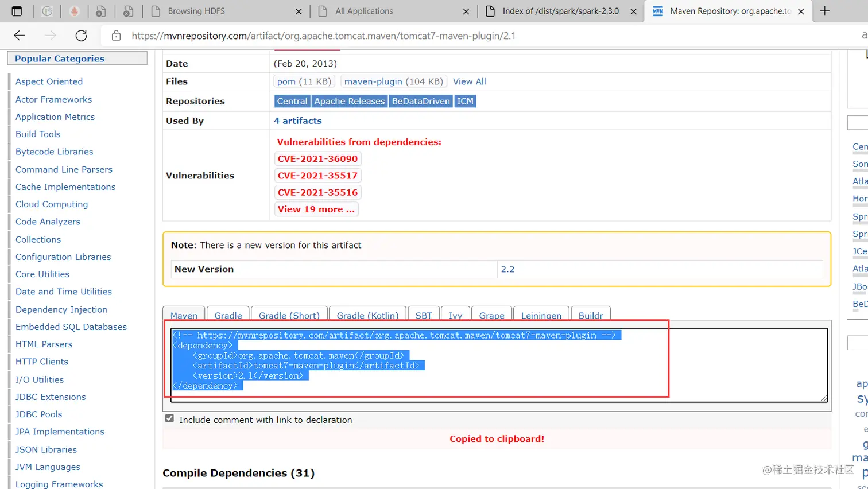Open Dependency Injection category

click(61, 309)
